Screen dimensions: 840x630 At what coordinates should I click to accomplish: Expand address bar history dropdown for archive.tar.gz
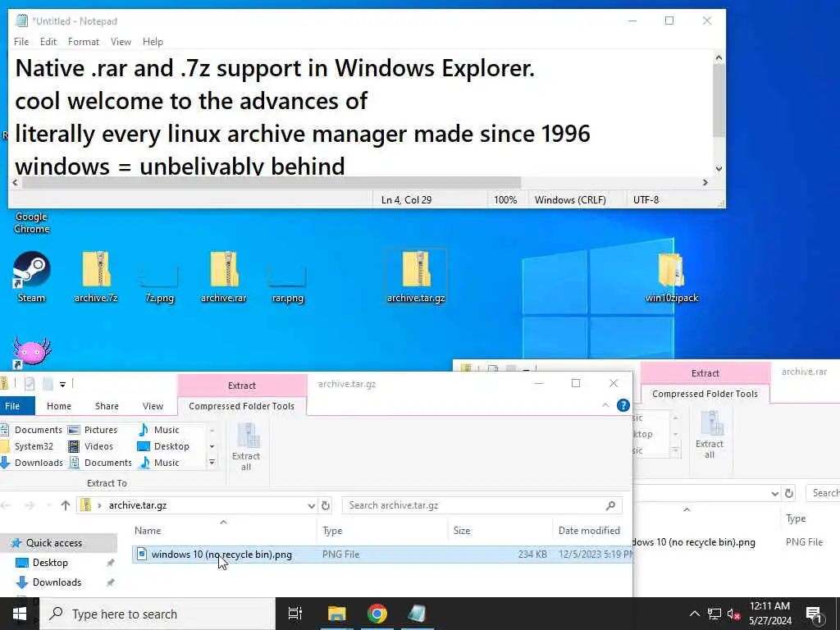click(311, 505)
